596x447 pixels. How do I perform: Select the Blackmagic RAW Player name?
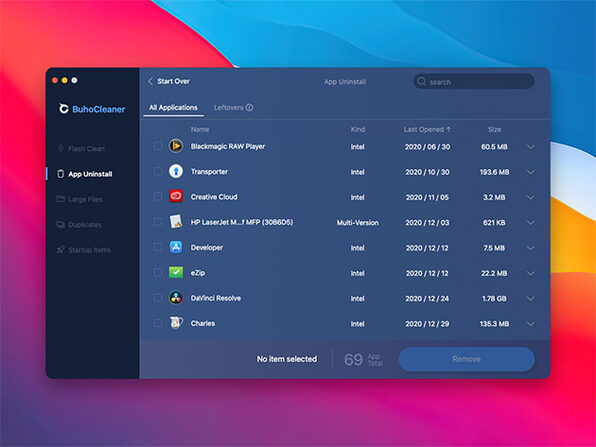point(228,146)
